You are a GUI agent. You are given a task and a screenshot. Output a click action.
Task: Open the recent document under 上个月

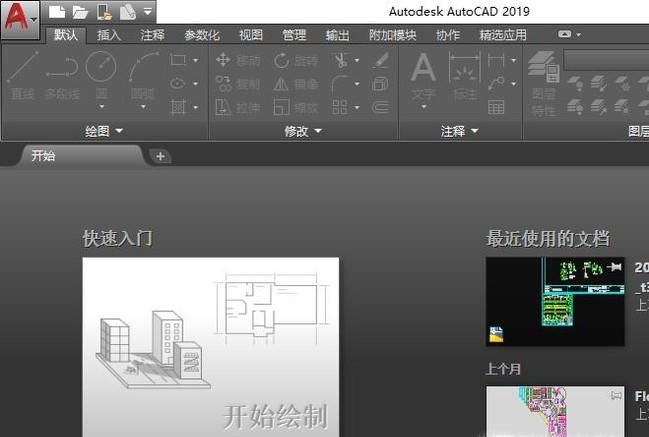coord(555,411)
